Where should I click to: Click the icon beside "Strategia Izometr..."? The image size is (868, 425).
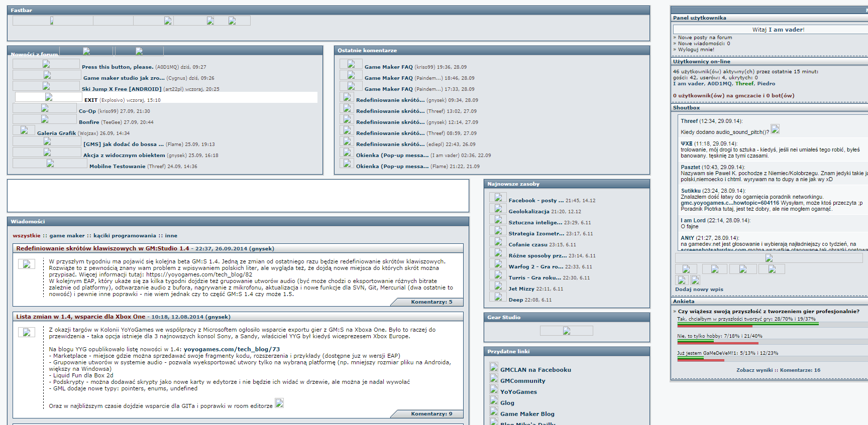click(x=498, y=230)
